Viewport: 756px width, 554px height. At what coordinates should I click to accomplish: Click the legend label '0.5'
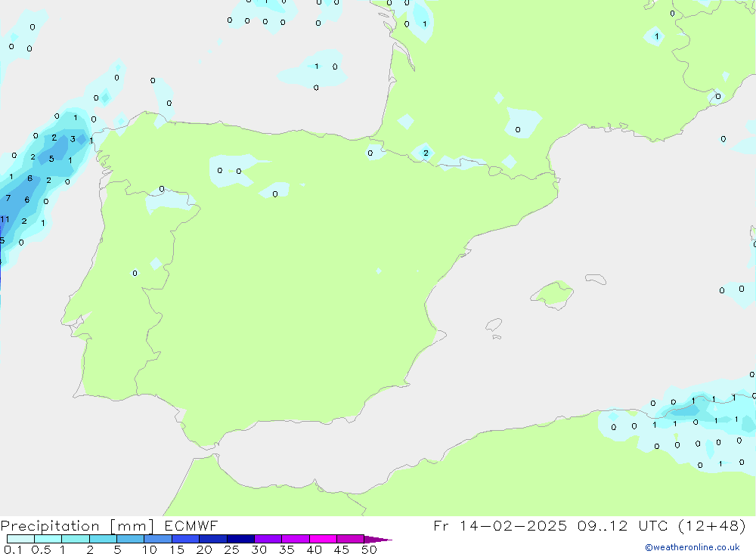[x=41, y=549]
